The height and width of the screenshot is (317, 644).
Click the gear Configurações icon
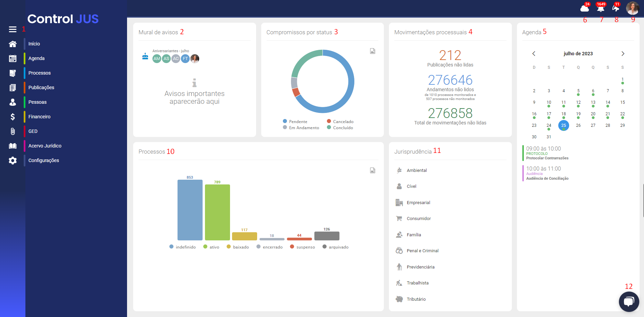point(13,160)
